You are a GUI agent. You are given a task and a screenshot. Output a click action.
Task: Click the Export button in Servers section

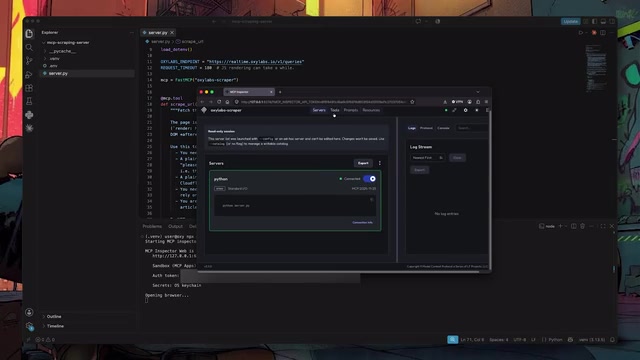[x=363, y=163]
